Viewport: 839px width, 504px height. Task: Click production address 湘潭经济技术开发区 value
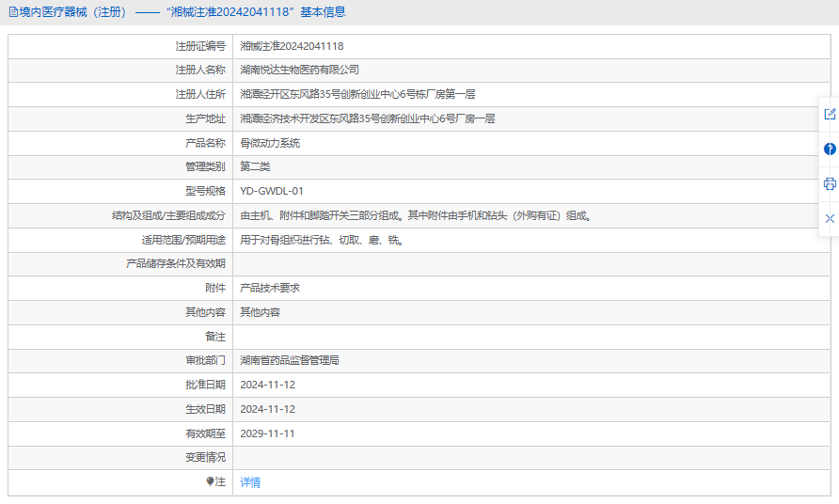pos(368,118)
